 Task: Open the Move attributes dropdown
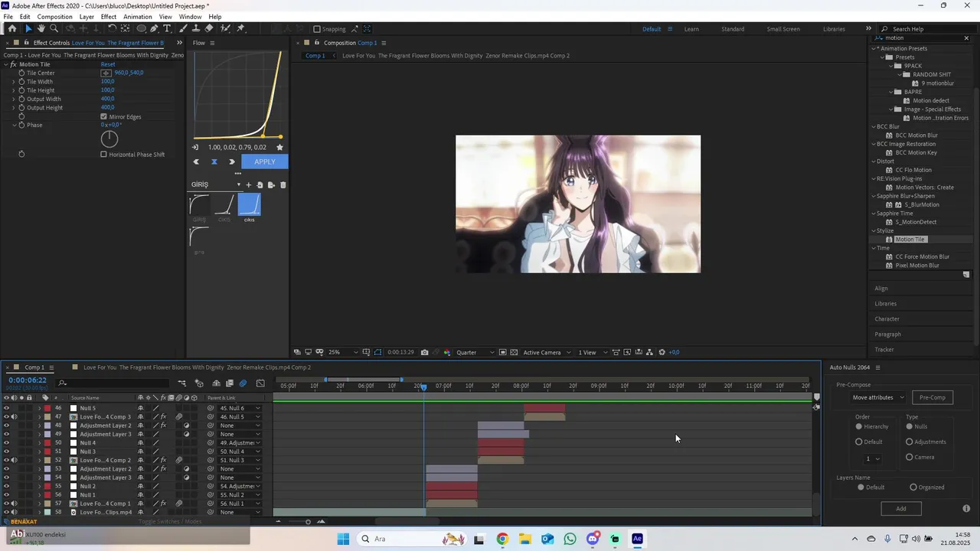pyautogui.click(x=877, y=397)
